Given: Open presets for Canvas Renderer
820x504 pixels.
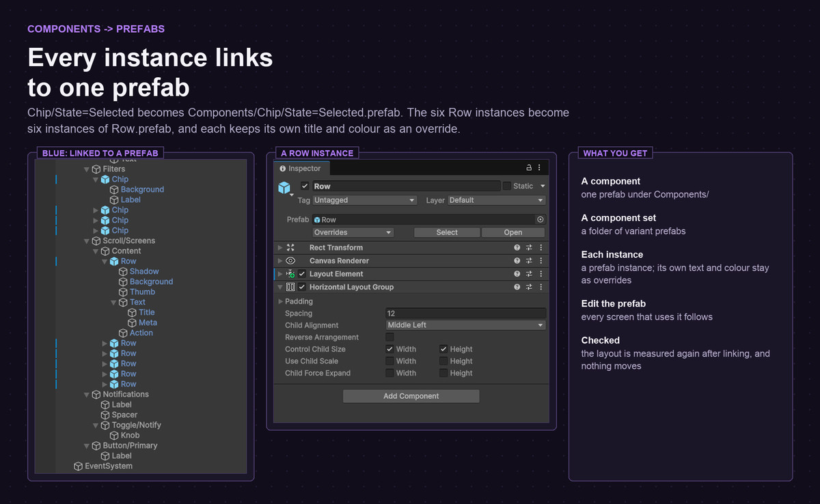Looking at the screenshot, I should (529, 261).
